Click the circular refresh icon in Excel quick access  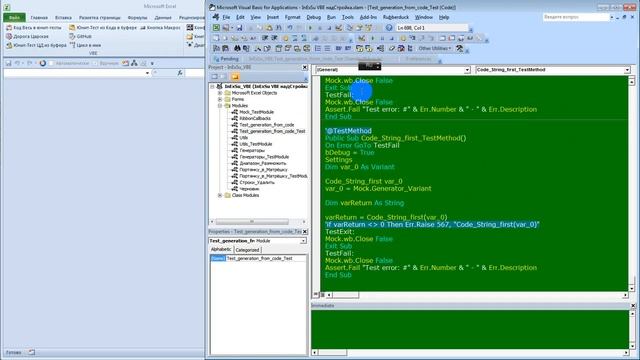(x=42, y=63)
